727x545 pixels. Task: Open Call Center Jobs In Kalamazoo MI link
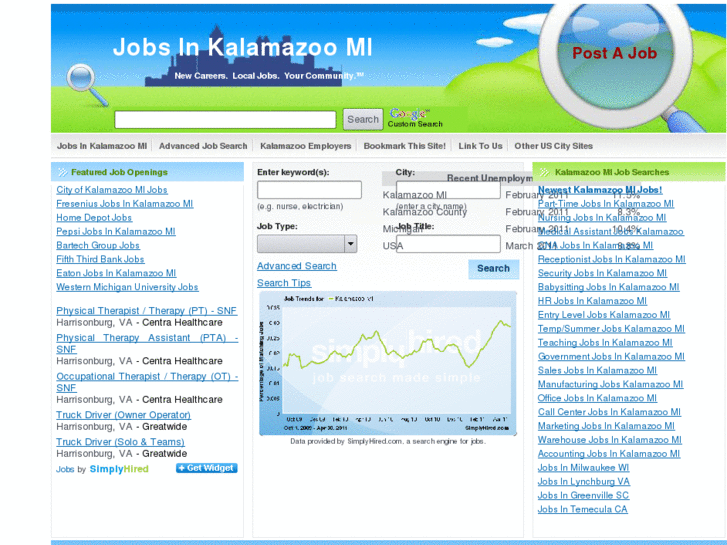tap(609, 413)
